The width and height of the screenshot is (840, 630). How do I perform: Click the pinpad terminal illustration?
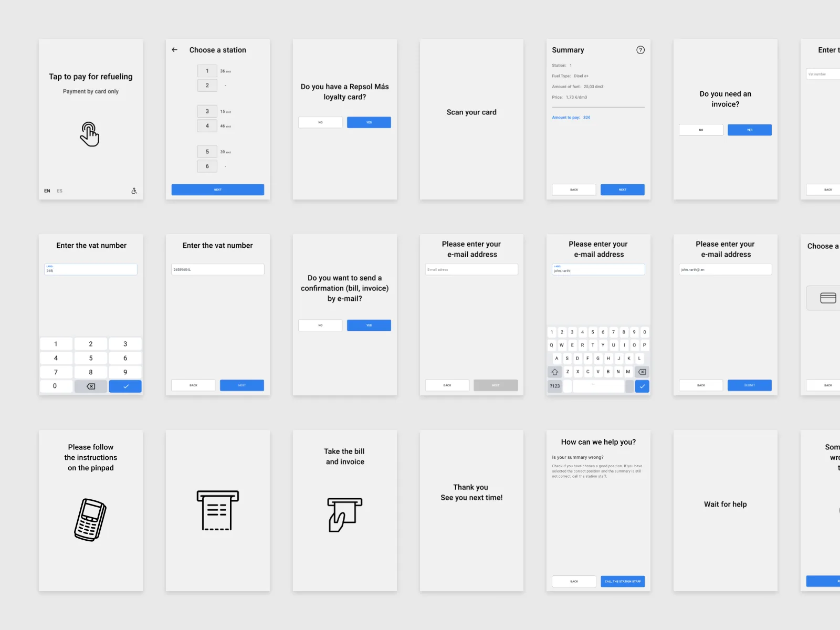click(90, 520)
